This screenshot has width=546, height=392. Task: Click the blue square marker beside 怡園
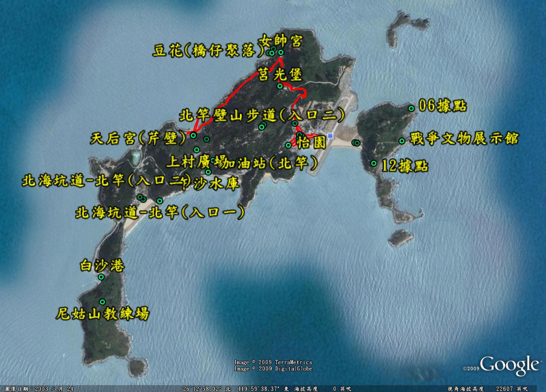point(331,136)
